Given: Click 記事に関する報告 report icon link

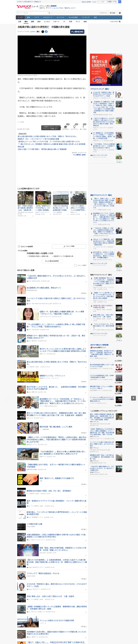Looking at the screenshot, I should (24, 129).
